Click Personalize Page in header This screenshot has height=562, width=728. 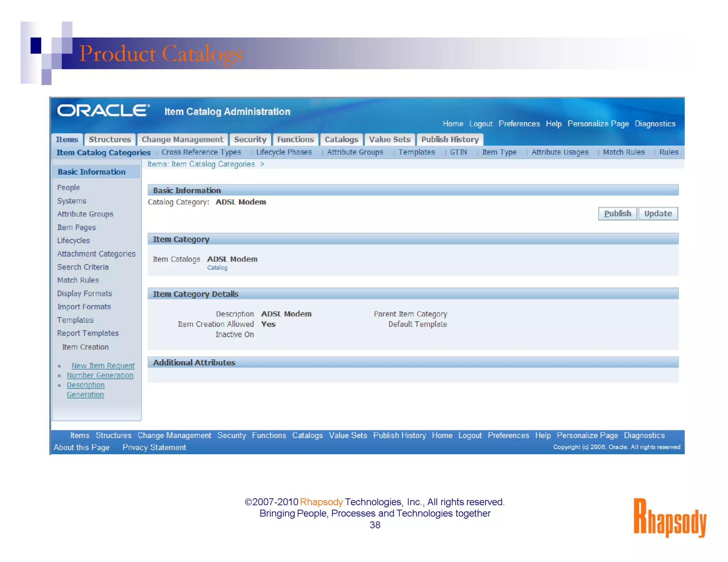pyautogui.click(x=598, y=124)
